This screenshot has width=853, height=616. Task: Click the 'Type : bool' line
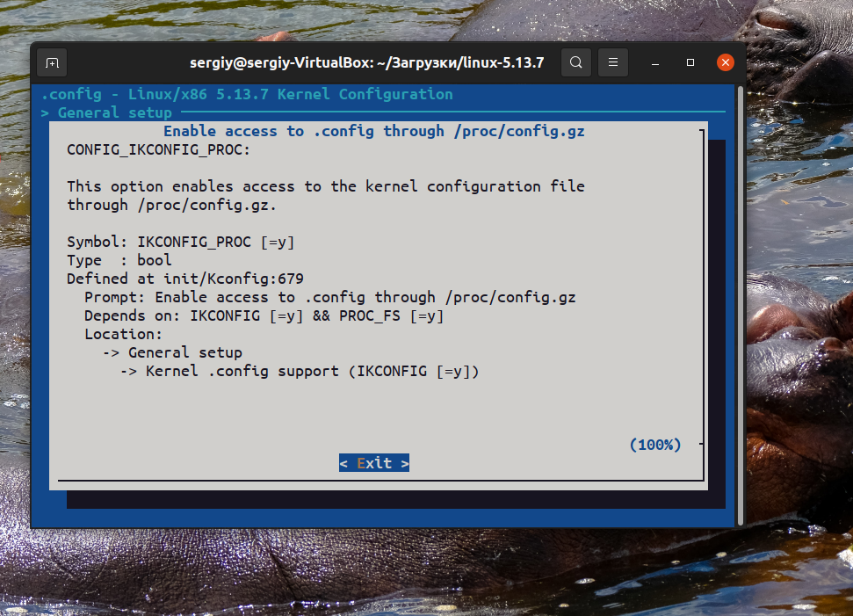click(x=119, y=260)
